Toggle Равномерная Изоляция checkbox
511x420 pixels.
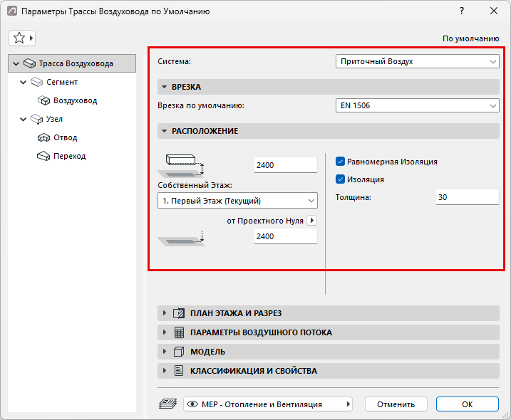340,162
